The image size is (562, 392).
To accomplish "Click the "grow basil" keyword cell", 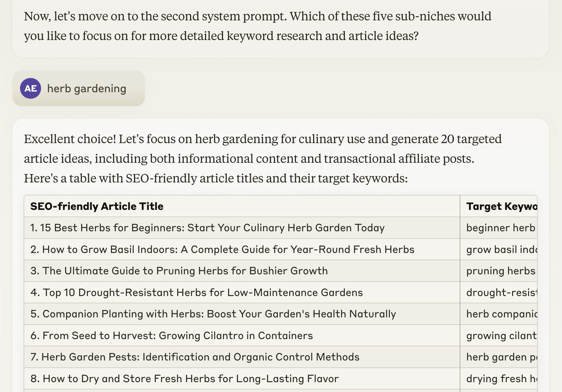I will point(501,250).
